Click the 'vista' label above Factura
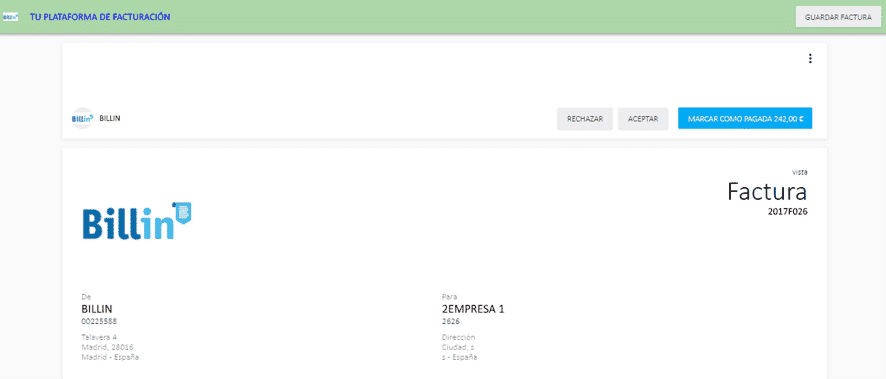886x379 pixels. point(800,172)
